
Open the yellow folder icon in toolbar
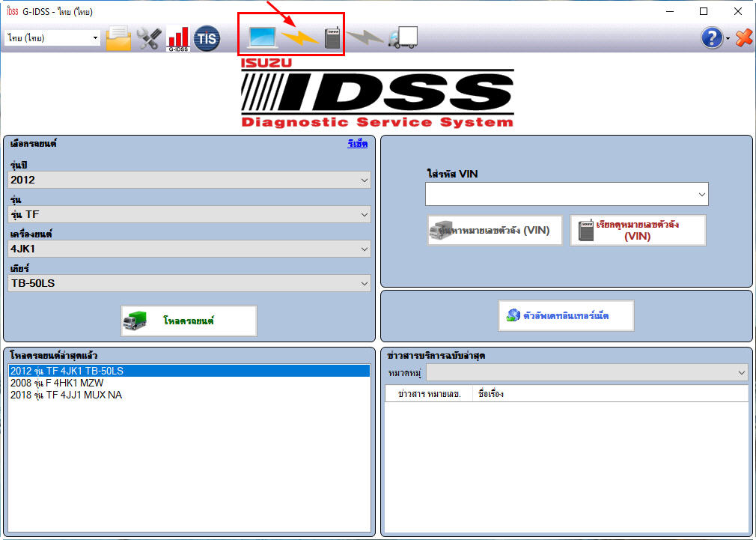point(118,38)
